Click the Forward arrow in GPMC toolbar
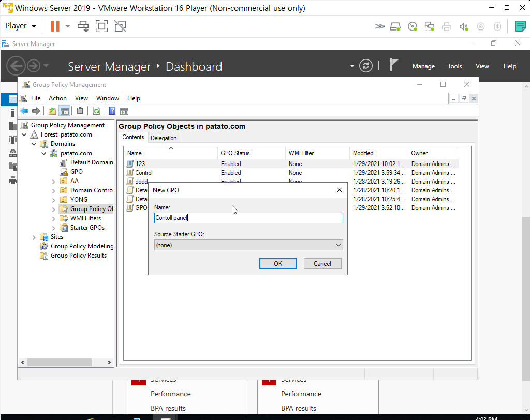This screenshot has width=530, height=420. 36,111
